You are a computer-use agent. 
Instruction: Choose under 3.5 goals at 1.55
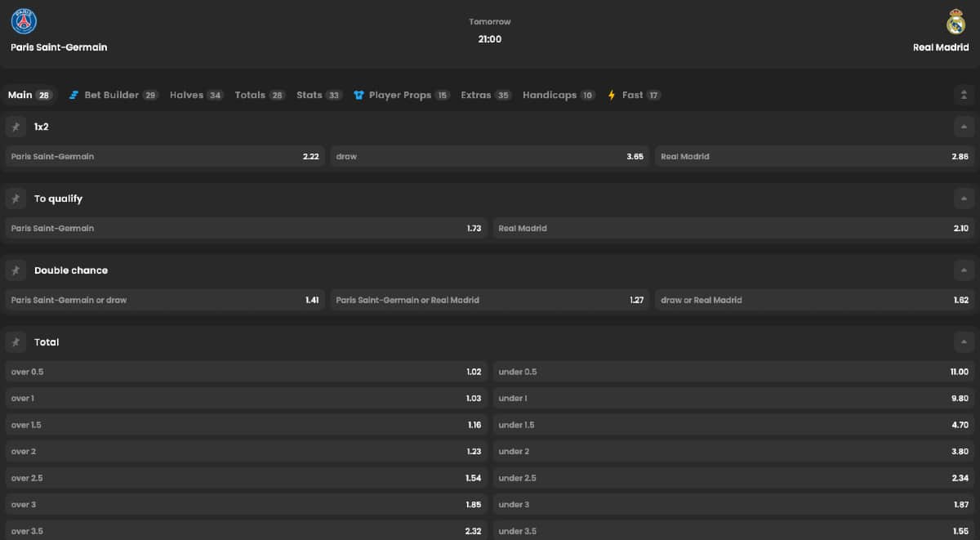tap(733, 530)
